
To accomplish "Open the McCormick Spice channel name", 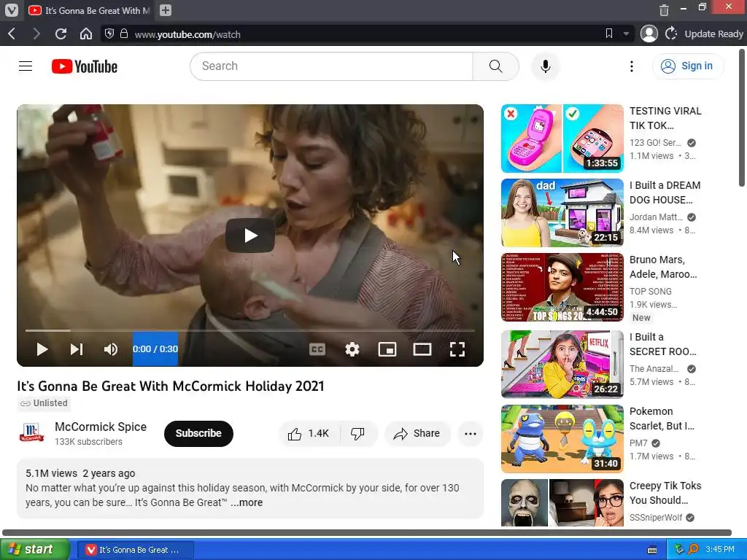I will point(101,427).
